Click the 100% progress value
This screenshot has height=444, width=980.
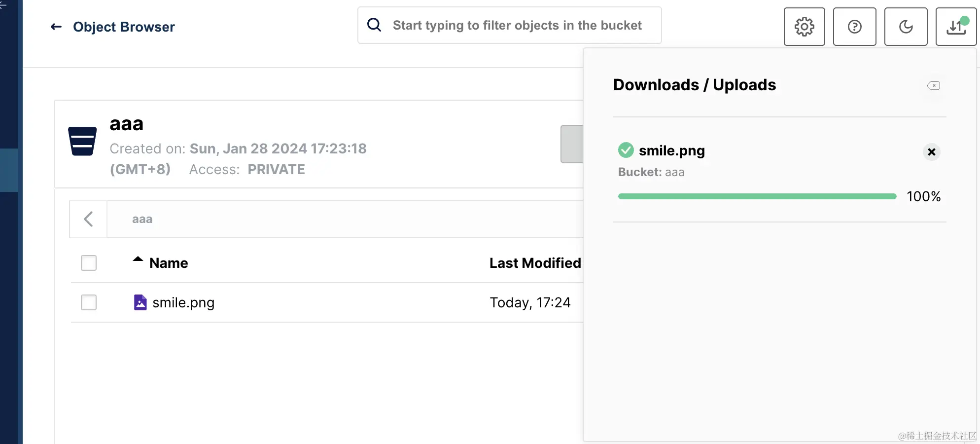click(924, 196)
